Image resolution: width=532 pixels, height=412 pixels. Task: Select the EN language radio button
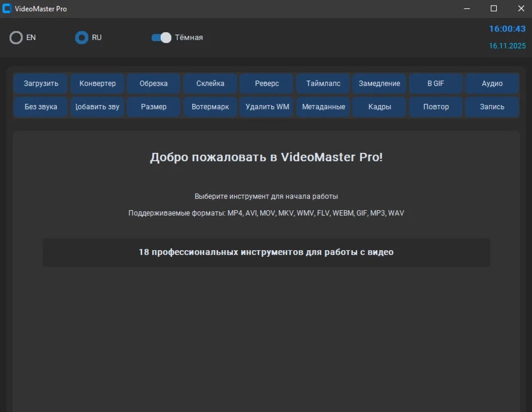tap(16, 38)
